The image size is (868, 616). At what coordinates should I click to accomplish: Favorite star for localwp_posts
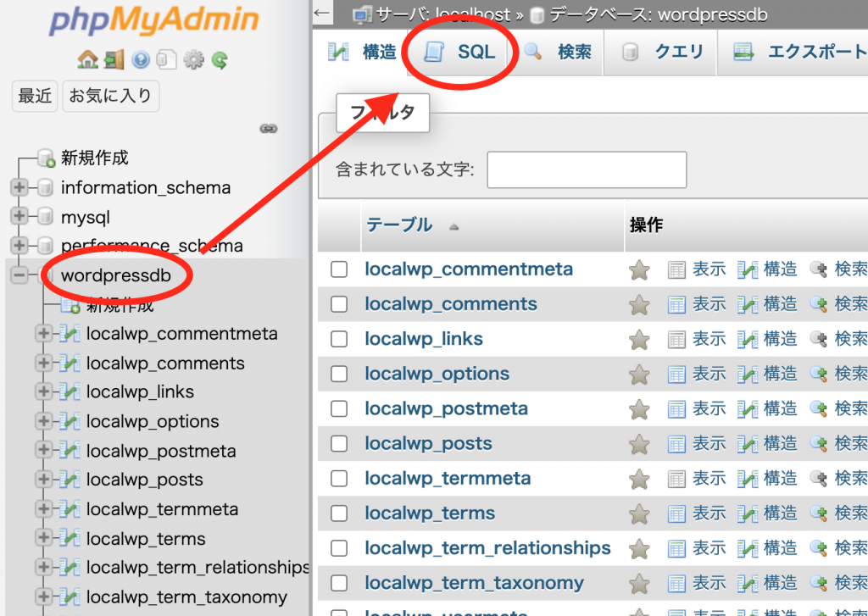639,445
